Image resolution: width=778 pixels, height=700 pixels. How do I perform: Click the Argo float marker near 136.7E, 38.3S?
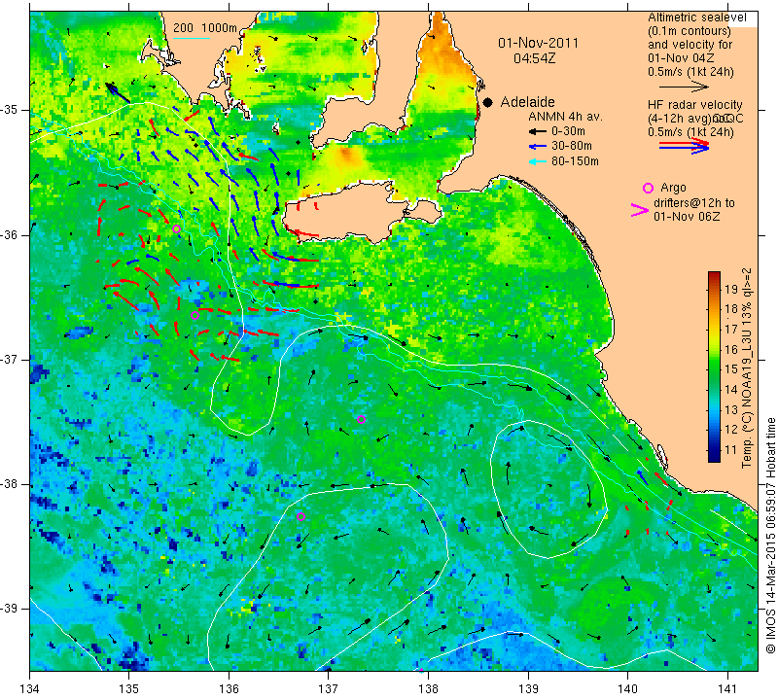click(301, 516)
